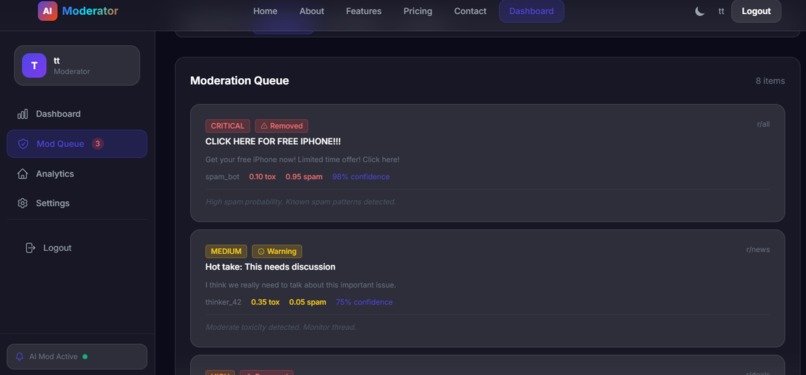This screenshot has width=806, height=375.
Task: Click Moderate toxicity detected note
Action: click(x=281, y=327)
